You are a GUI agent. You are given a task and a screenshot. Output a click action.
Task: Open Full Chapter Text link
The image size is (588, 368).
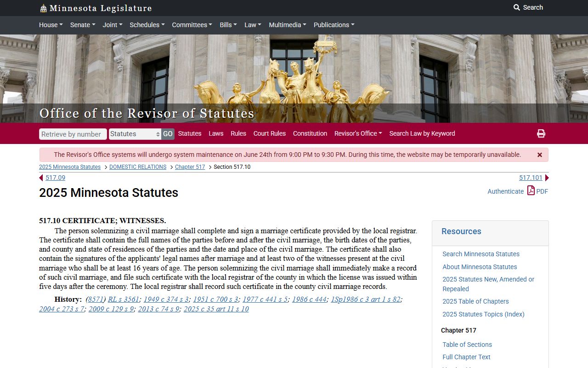point(466,357)
